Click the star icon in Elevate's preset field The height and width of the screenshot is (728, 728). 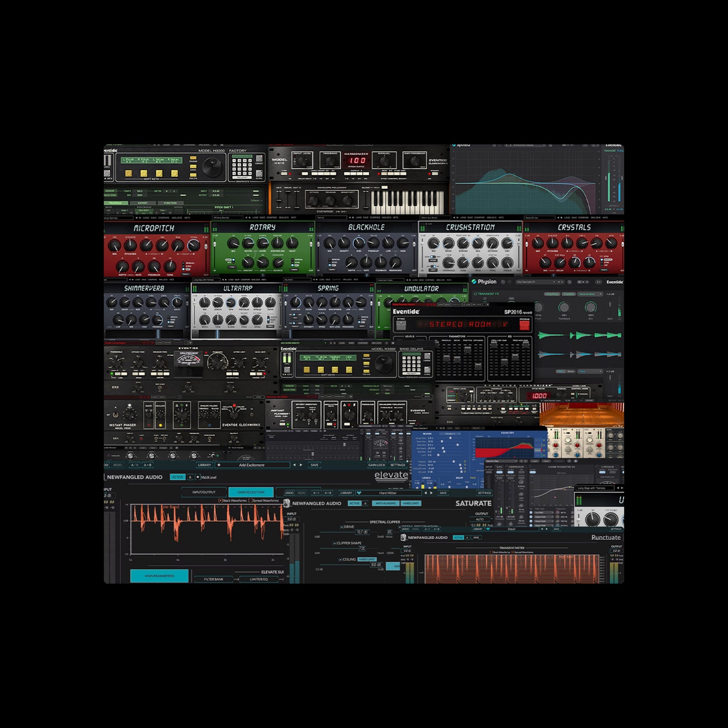(x=219, y=465)
